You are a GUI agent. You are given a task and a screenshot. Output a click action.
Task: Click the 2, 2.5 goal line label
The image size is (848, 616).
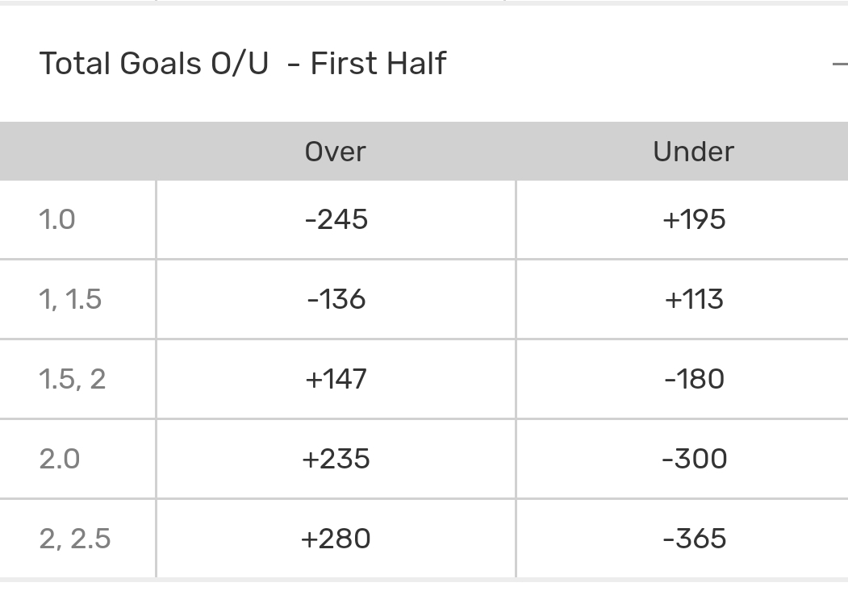tap(74, 539)
